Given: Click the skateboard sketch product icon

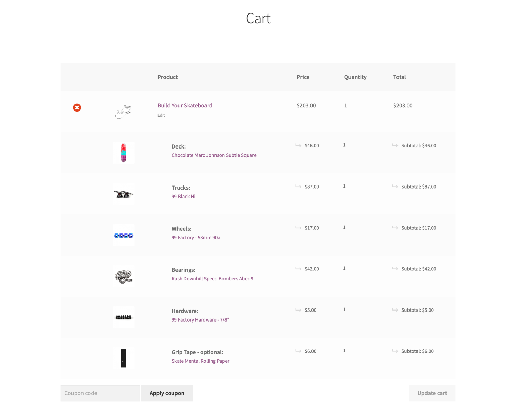Looking at the screenshot, I should tap(123, 112).
